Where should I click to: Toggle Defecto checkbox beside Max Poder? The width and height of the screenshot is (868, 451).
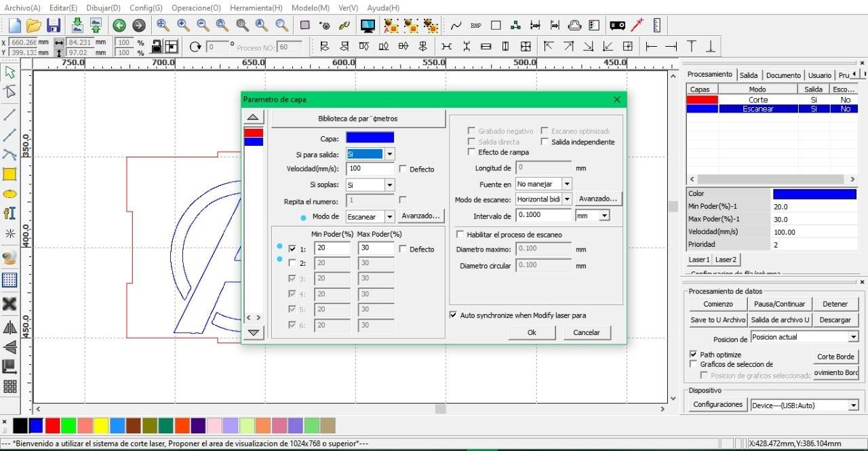(x=403, y=249)
